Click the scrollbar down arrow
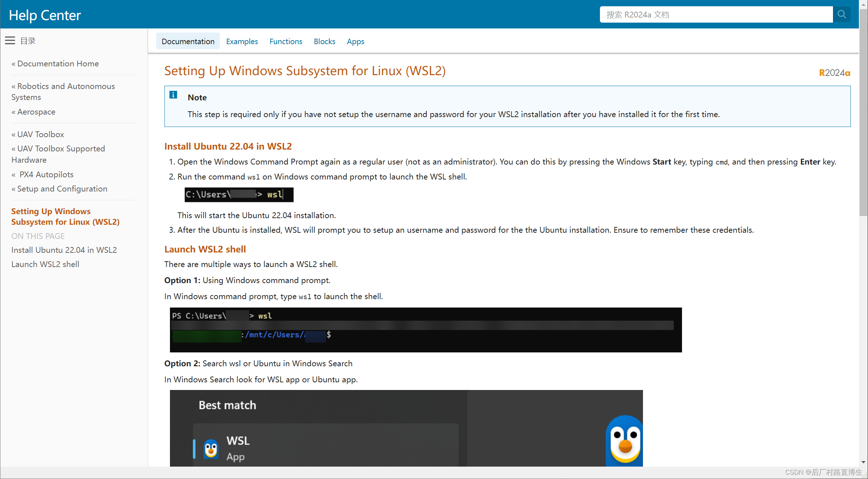The width and height of the screenshot is (868, 479). coord(863,462)
